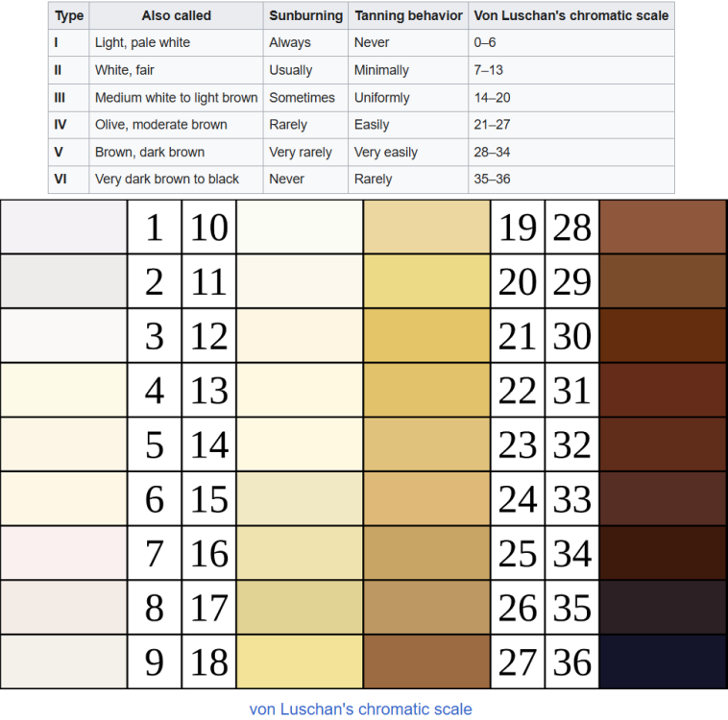The height and width of the screenshot is (720, 728).
Task: Click "Von Luschan's chromatic scale" column header
Action: [571, 15]
